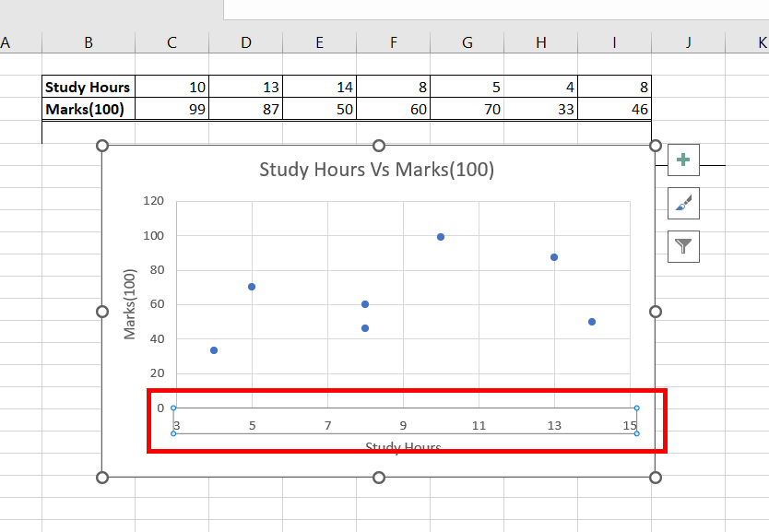
Task: Select cell with value 13
Action: pyautogui.click(x=245, y=87)
